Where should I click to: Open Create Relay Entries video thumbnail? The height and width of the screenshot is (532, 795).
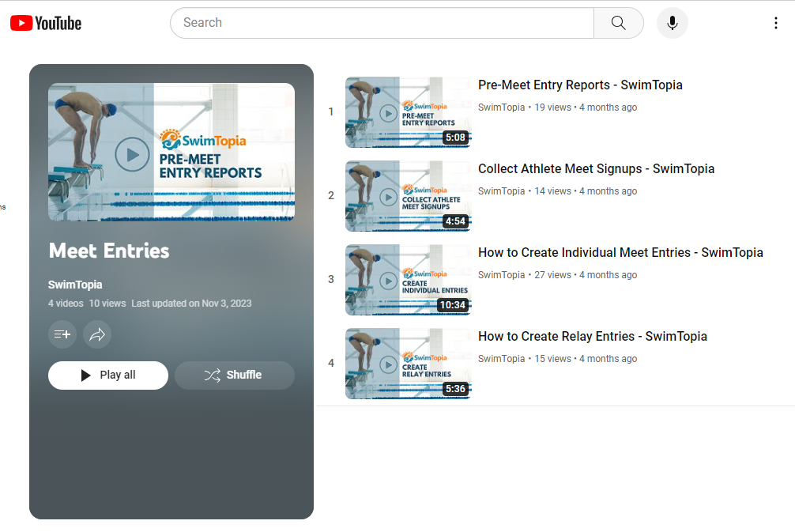408,364
